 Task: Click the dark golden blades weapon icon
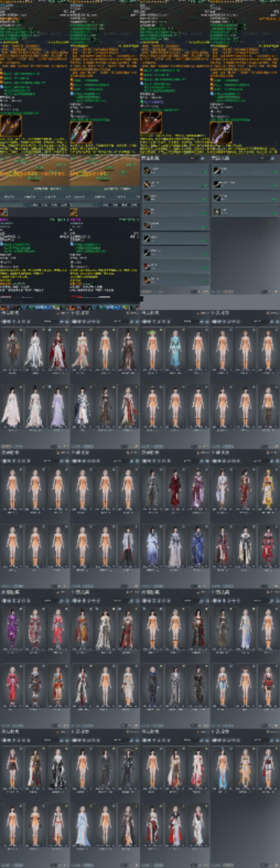11,126
